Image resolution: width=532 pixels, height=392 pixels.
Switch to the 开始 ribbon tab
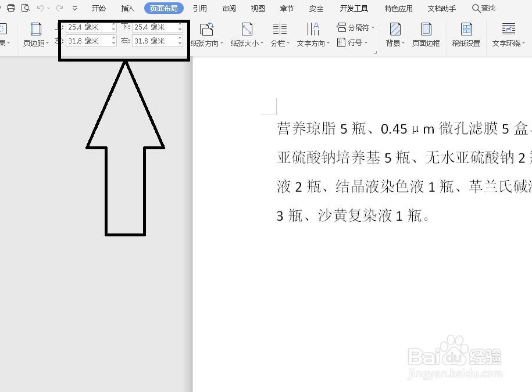98,8
